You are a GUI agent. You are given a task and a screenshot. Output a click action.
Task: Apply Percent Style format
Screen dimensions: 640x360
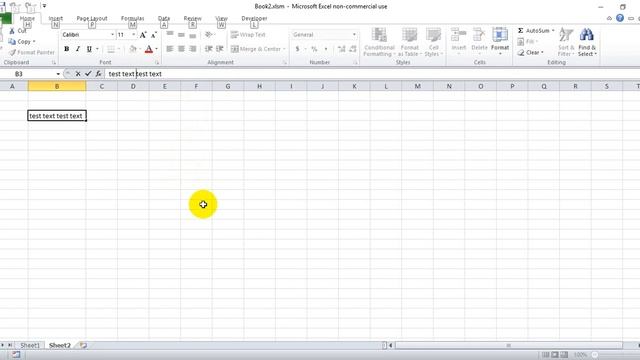314,49
